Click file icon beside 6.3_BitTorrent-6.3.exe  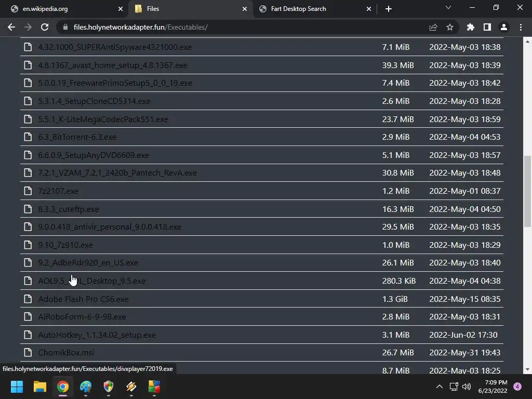[28, 137]
